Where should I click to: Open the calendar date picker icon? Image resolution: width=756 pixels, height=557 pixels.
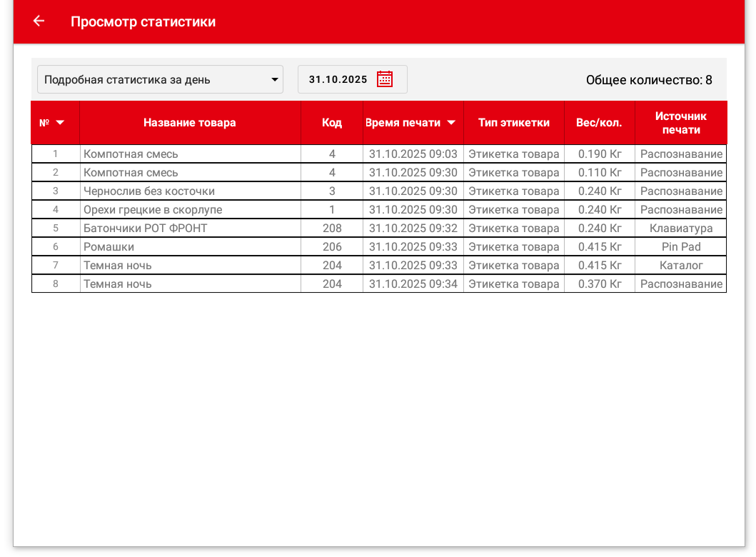coord(385,79)
